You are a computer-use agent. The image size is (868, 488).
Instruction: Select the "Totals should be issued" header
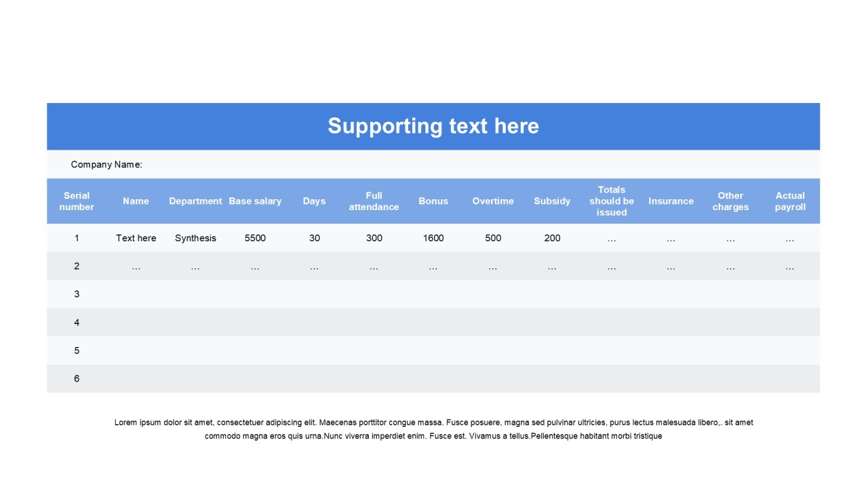point(612,201)
